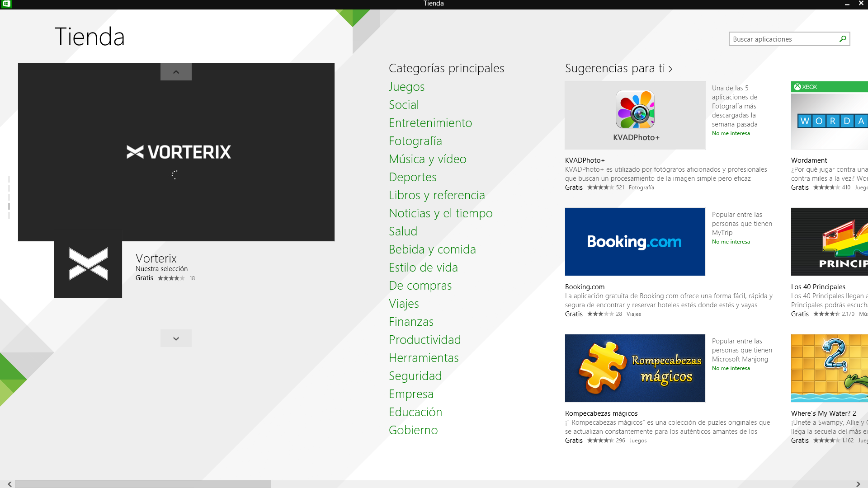Click the Store app icon in title bar
Viewport: 868px width, 488px height.
[6, 4]
